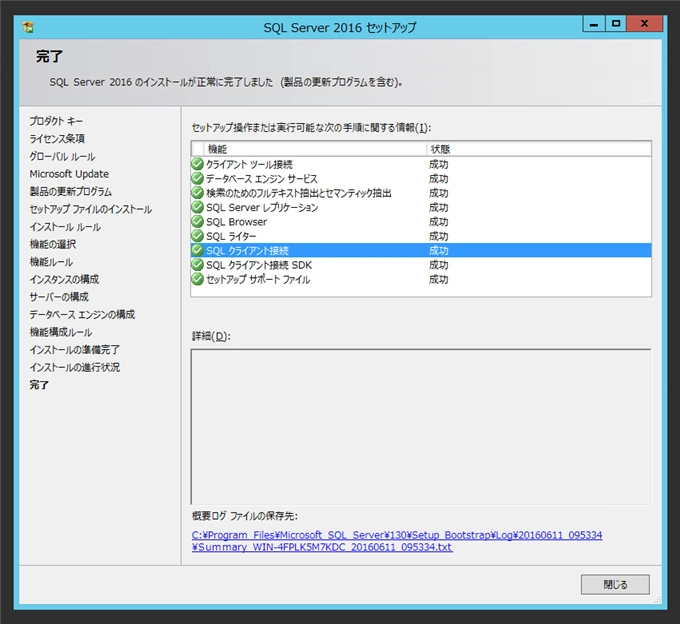680x624 pixels.
Task: Click 機能構成ルール step in sidebar
Action: pos(61,332)
